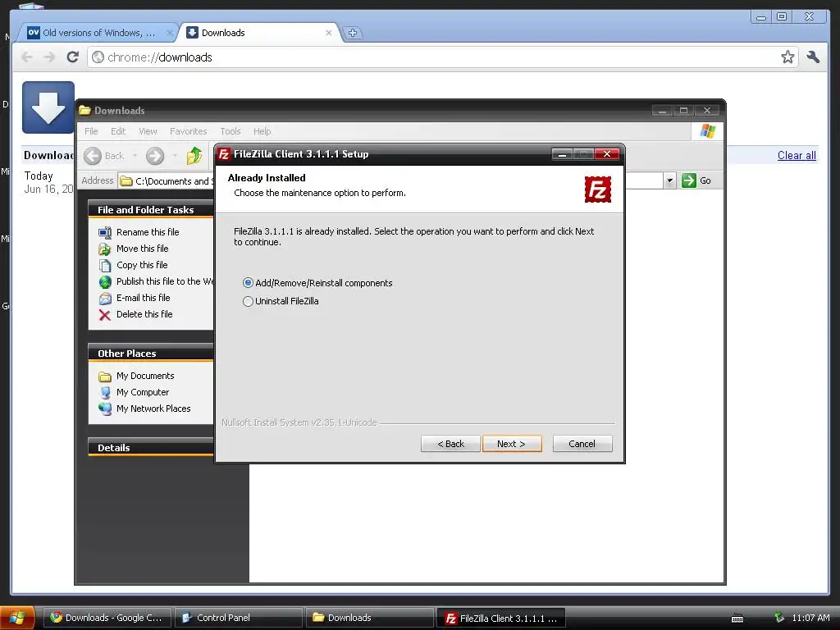Open Chrome wrench menu
This screenshot has height=630, width=840.
coord(813,57)
